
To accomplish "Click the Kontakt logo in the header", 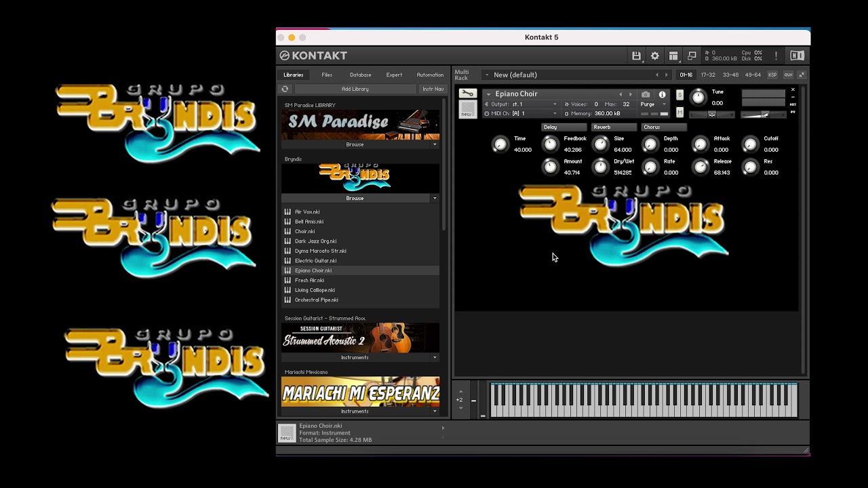I will [313, 56].
